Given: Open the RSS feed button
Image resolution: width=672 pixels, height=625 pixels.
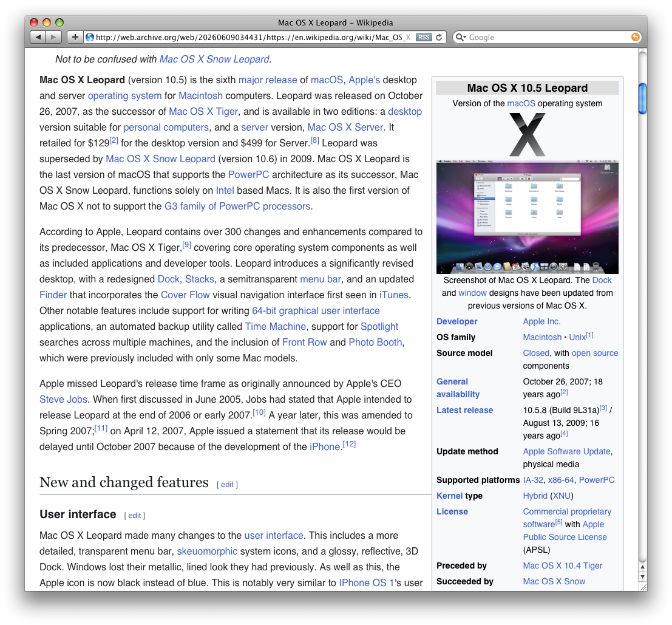Looking at the screenshot, I should tap(424, 37).
